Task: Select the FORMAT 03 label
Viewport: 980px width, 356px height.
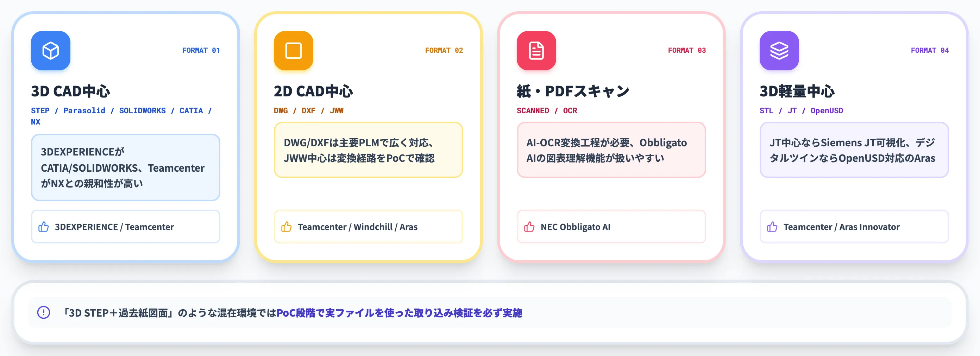Action: 687,51
